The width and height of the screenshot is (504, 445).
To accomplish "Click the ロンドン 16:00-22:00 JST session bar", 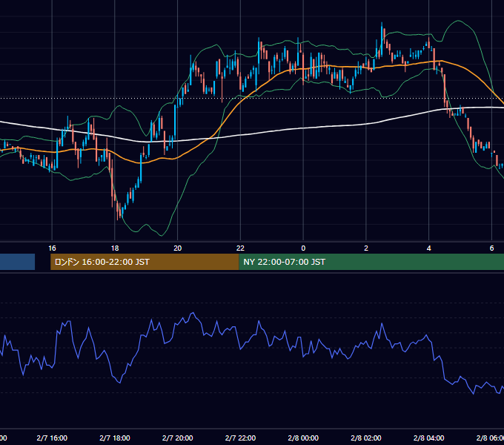I will click(145, 262).
